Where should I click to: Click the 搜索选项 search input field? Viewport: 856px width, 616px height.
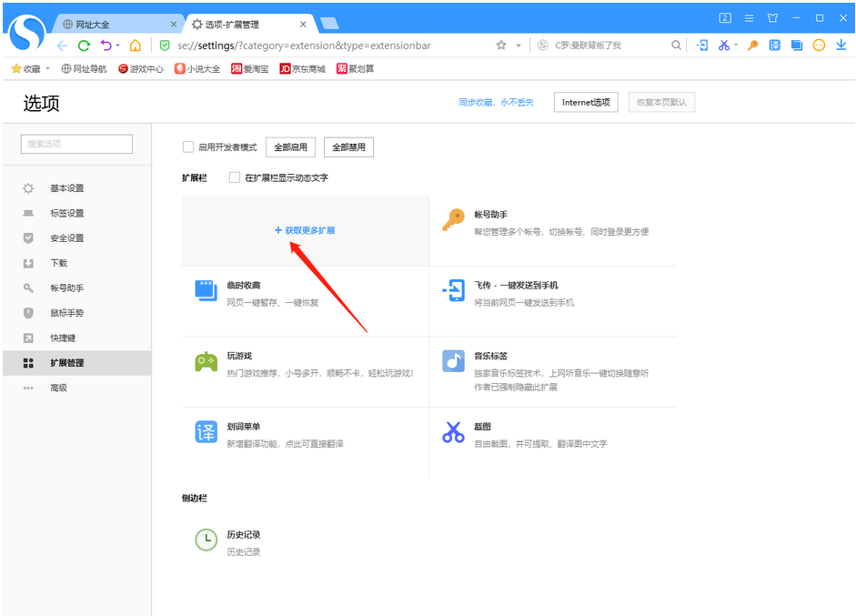tap(76, 144)
